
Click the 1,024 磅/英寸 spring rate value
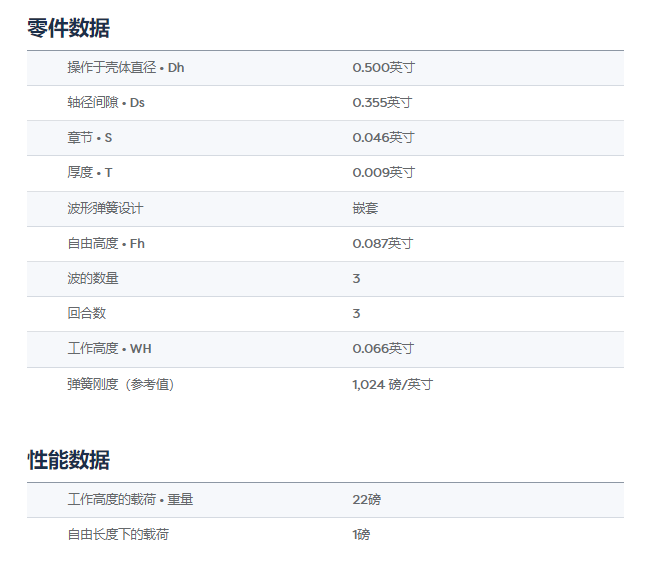pos(392,384)
